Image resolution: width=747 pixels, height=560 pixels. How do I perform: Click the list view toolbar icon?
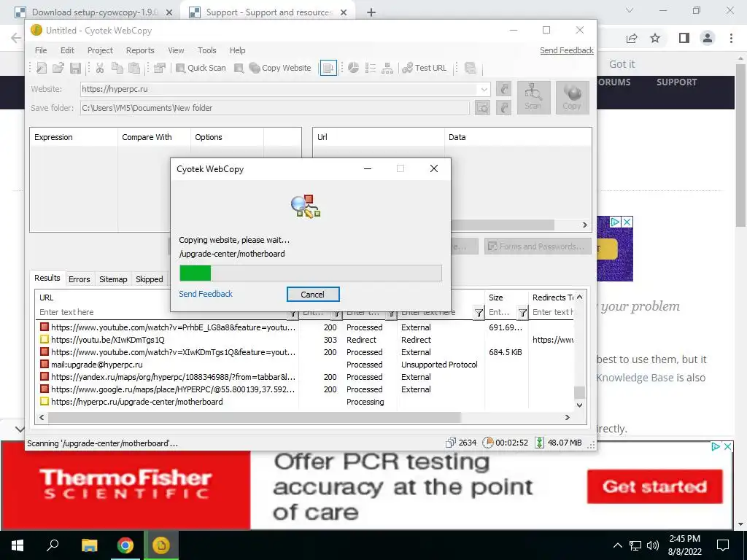[370, 68]
